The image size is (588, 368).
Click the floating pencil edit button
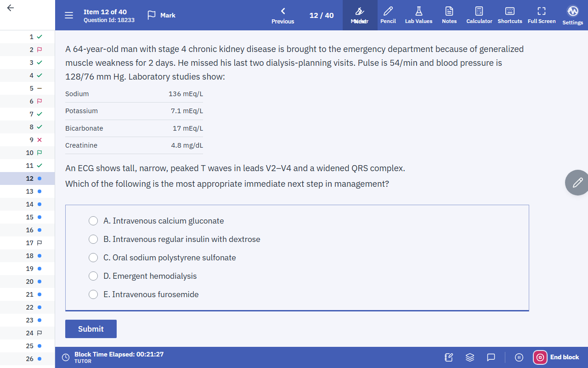point(577,183)
